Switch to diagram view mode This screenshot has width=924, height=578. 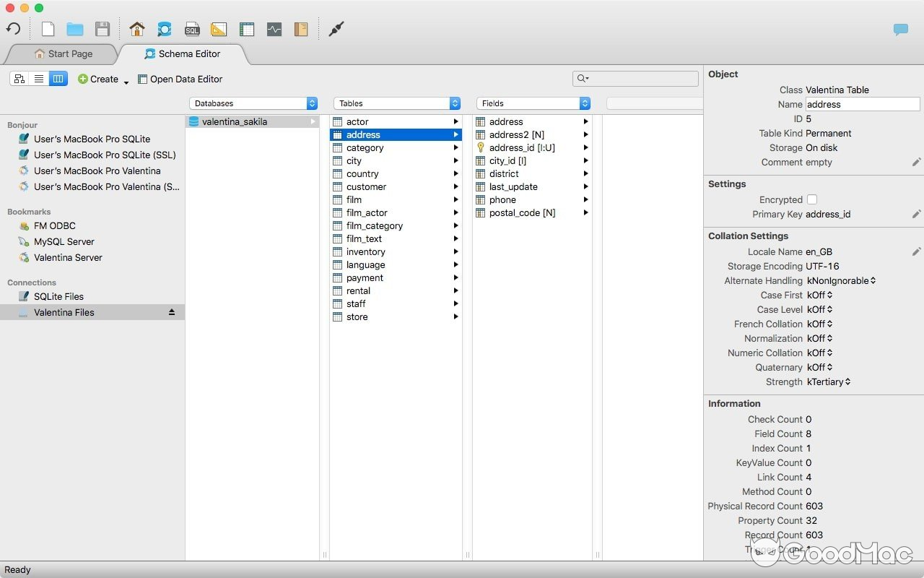(19, 79)
